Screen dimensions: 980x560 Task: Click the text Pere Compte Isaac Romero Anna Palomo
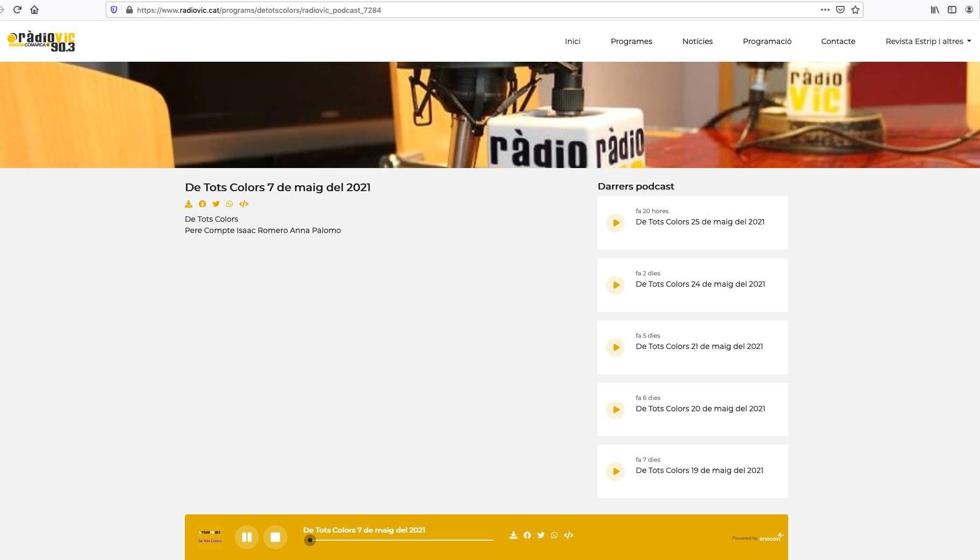263,230
